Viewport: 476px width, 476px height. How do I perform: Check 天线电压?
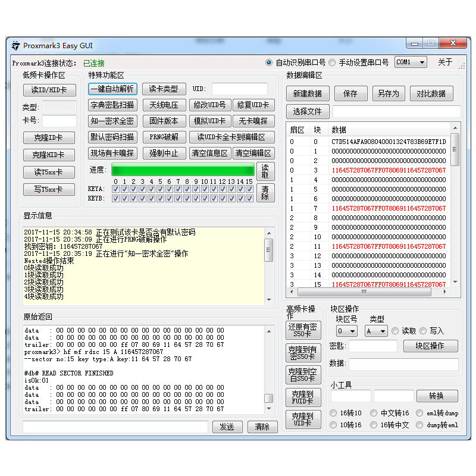[x=164, y=105]
